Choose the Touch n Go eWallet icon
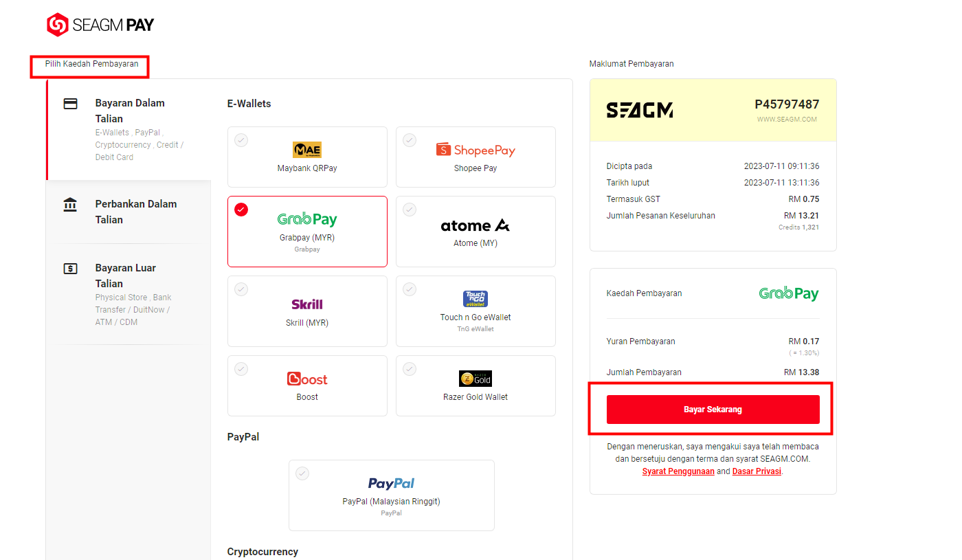 (x=476, y=299)
